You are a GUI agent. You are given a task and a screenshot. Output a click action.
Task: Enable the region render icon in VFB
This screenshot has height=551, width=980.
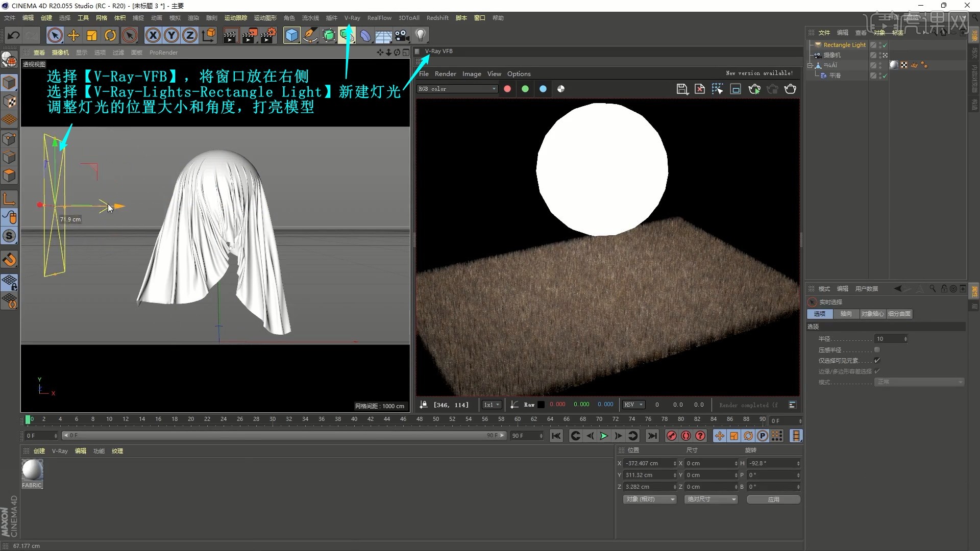pos(718,89)
